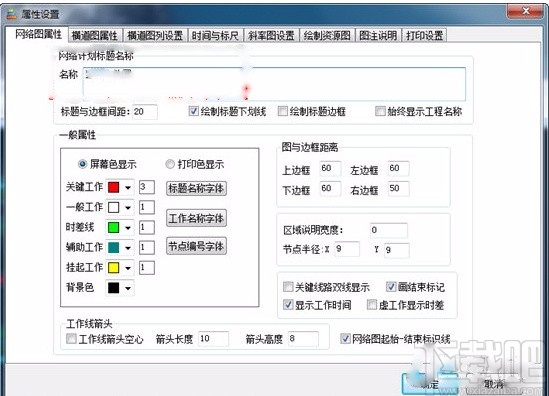Open the 绘制资源图 tab
The height and width of the screenshot is (396, 549).
click(327, 35)
